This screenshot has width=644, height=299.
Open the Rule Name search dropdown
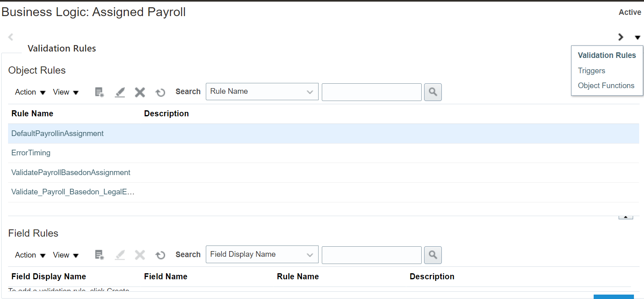coord(262,92)
